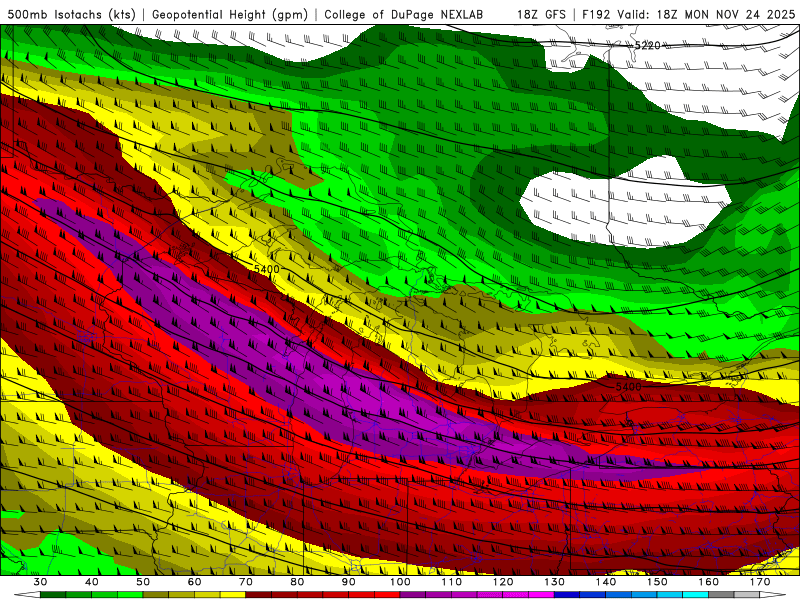Click the 60 knot legend label
800x600 pixels.
pyautogui.click(x=195, y=582)
